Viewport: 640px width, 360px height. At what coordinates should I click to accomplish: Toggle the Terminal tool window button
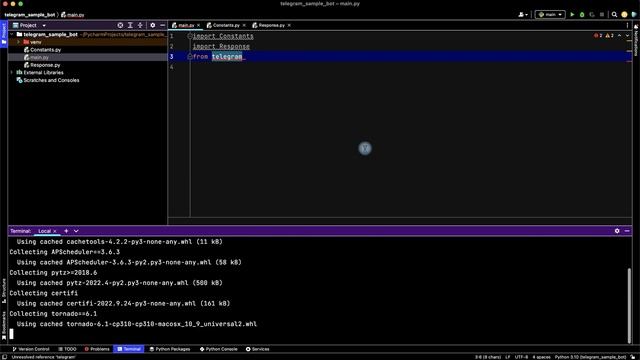point(129,349)
